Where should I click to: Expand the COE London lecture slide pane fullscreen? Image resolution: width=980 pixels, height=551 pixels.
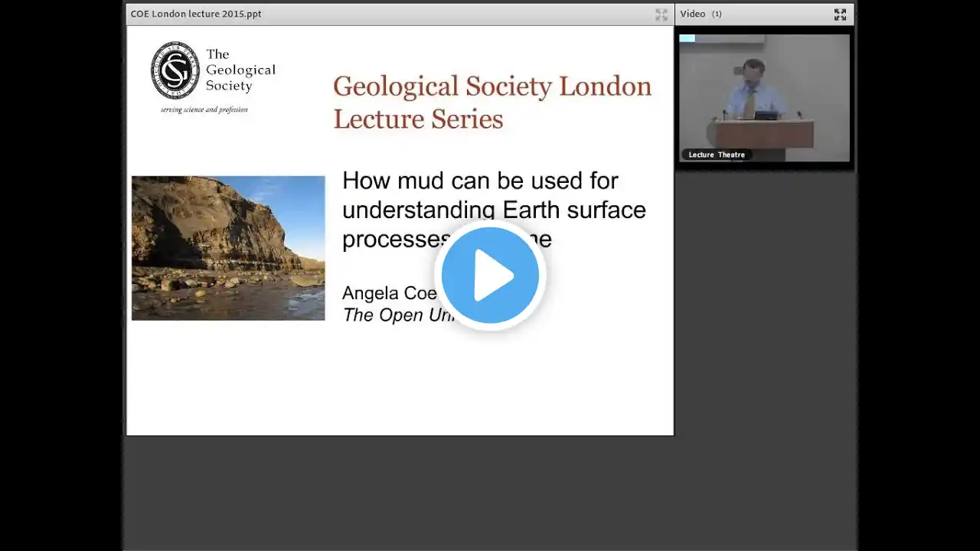tap(661, 15)
